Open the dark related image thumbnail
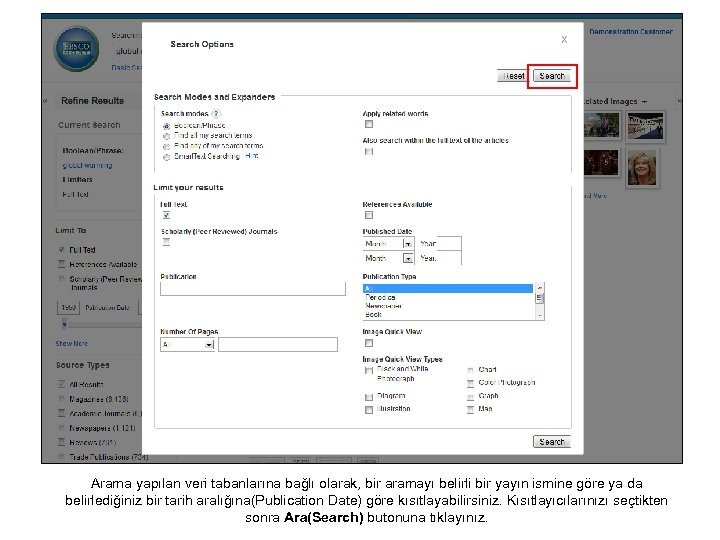This screenshot has height=540, width=720. click(x=602, y=162)
